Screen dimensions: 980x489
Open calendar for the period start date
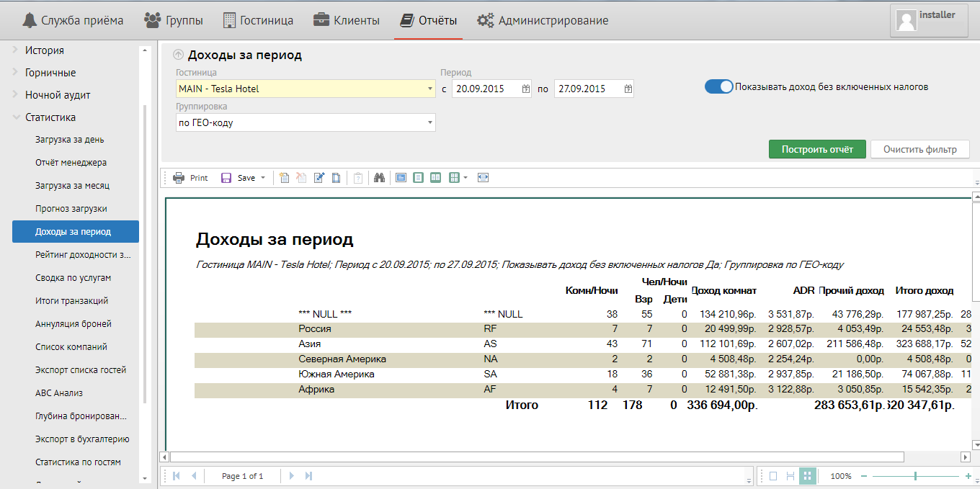click(525, 89)
